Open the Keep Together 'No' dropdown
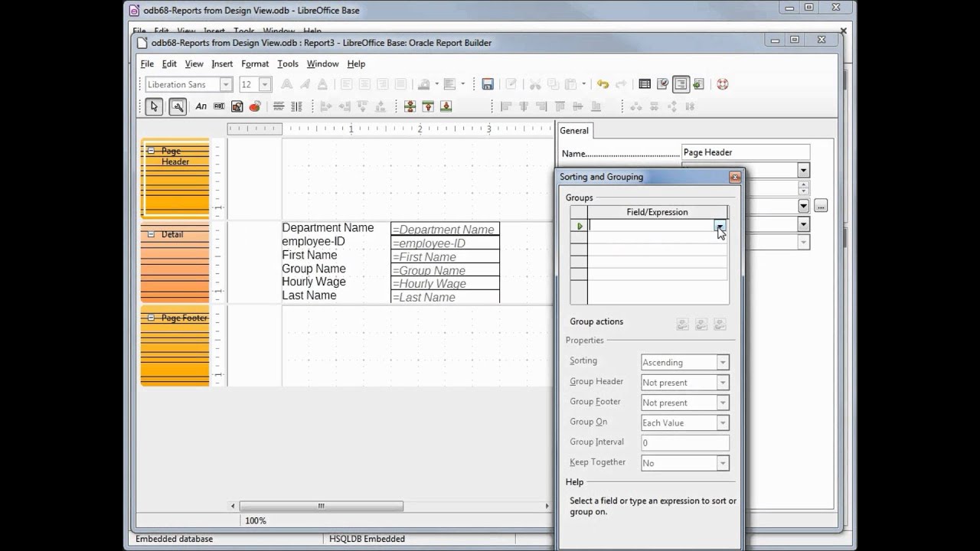The image size is (980, 551). (722, 463)
